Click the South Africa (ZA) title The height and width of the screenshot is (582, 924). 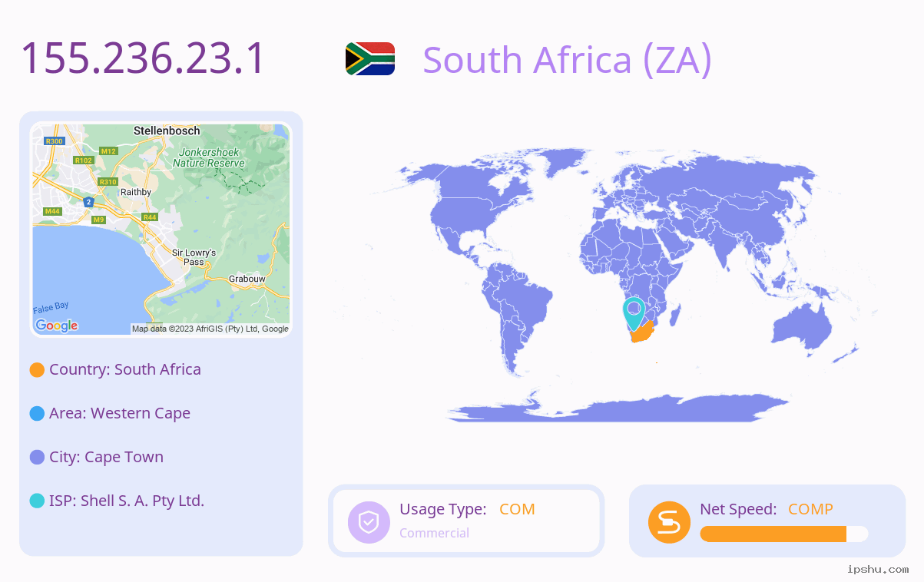(568, 60)
